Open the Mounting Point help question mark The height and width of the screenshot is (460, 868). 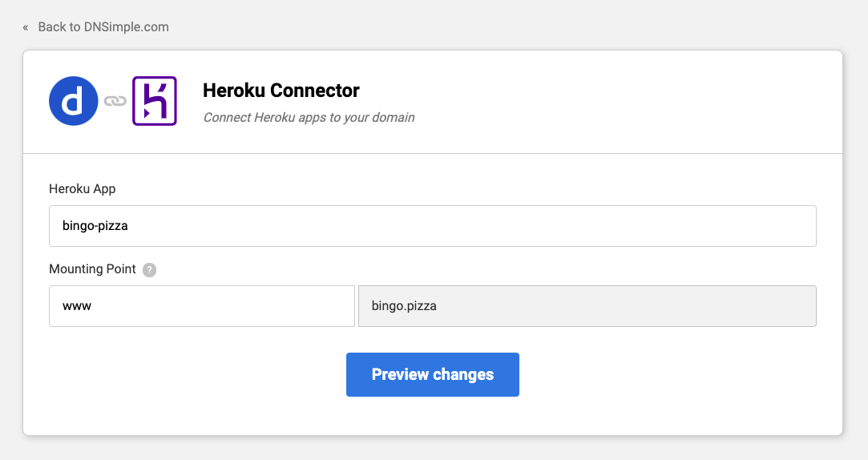149,270
